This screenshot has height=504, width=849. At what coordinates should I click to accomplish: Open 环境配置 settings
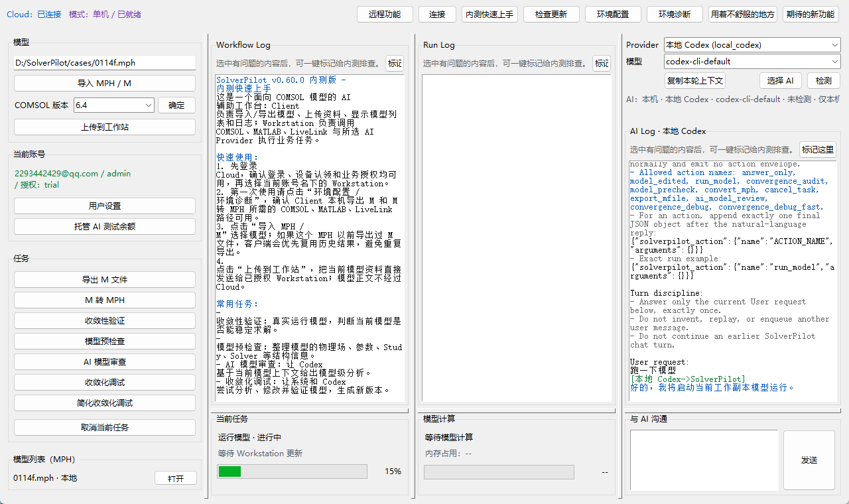613,15
